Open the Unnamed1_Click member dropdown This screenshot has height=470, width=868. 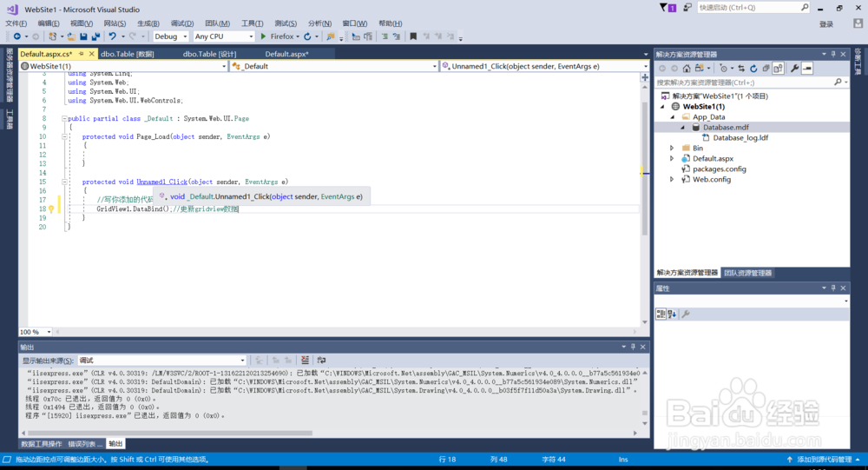click(x=545, y=66)
